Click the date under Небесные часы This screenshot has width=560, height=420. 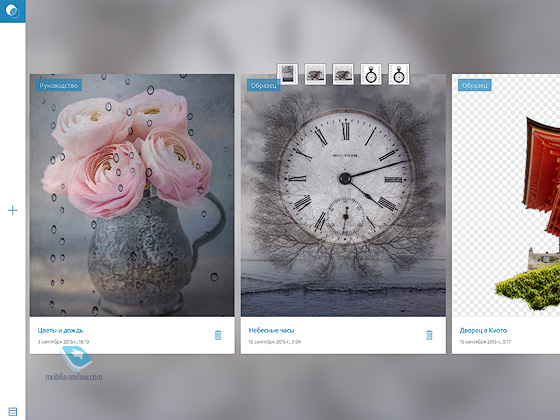point(275,342)
